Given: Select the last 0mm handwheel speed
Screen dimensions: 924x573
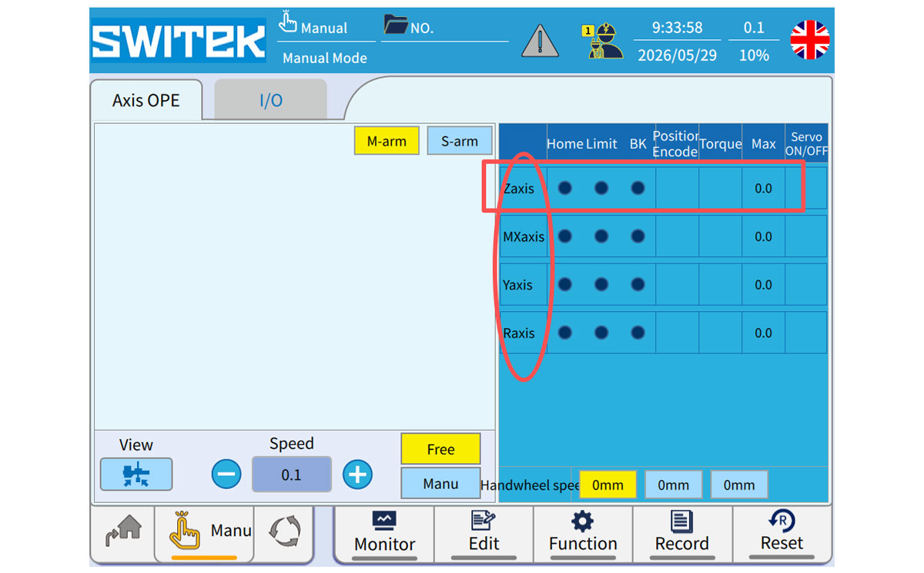Looking at the screenshot, I should click(739, 485).
